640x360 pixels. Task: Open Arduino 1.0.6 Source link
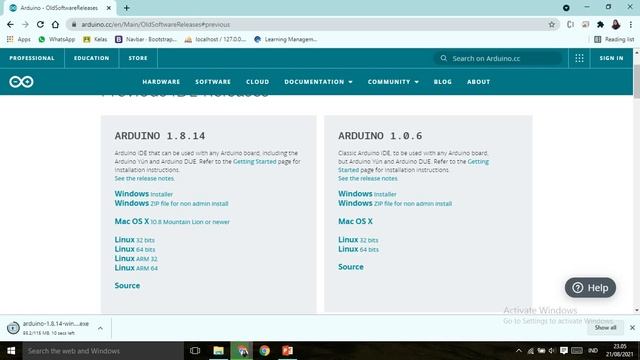(x=351, y=267)
